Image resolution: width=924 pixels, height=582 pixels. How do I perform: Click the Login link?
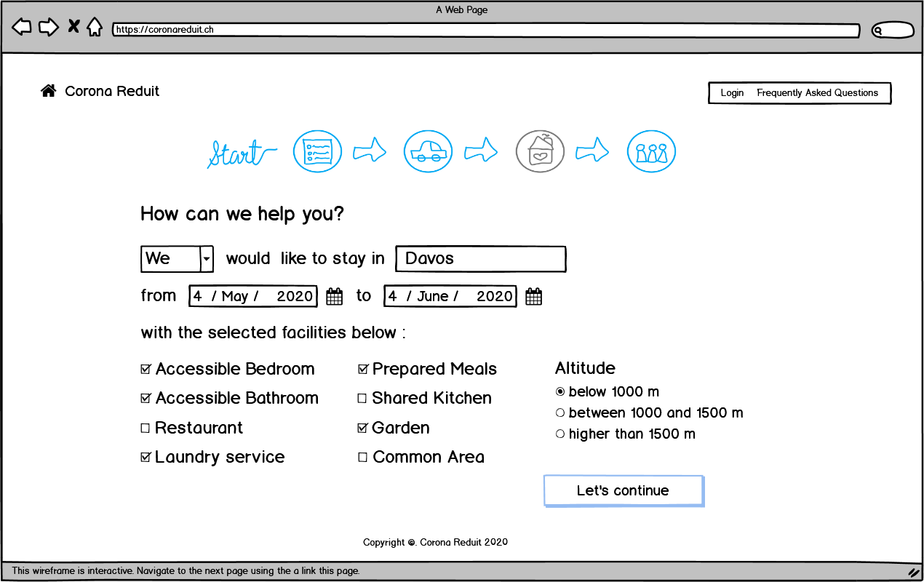(732, 93)
